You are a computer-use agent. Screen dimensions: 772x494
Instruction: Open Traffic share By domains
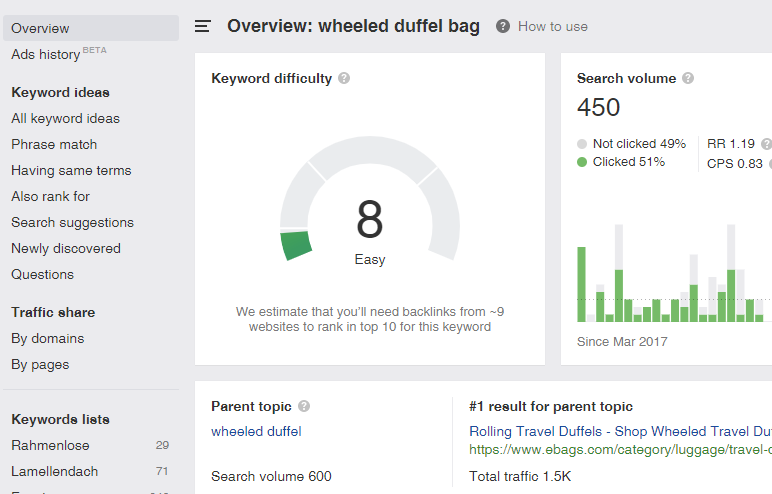(x=47, y=338)
